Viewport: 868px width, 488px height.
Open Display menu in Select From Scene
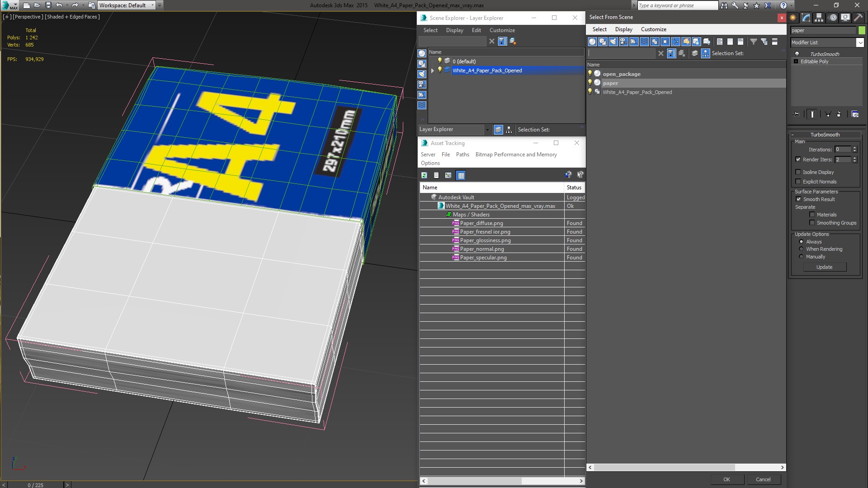623,29
